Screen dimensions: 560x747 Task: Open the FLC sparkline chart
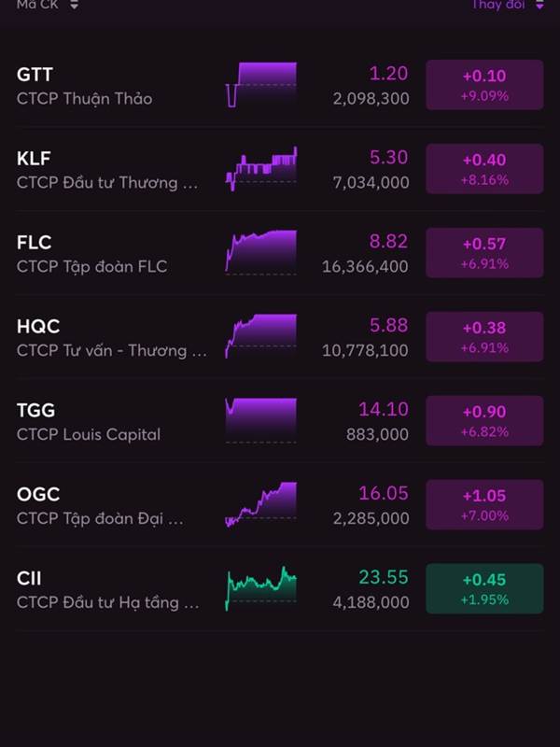tap(261, 253)
